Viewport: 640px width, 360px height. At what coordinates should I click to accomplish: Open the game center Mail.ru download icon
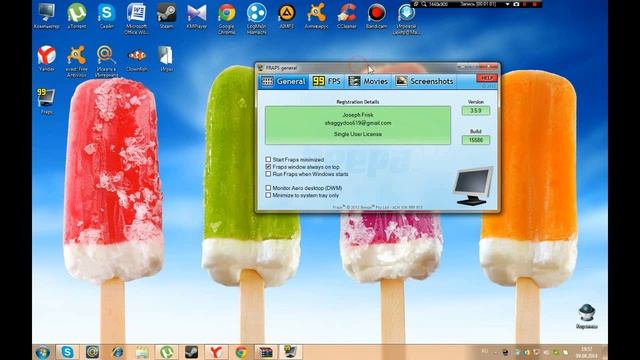pyautogui.click(x=406, y=18)
